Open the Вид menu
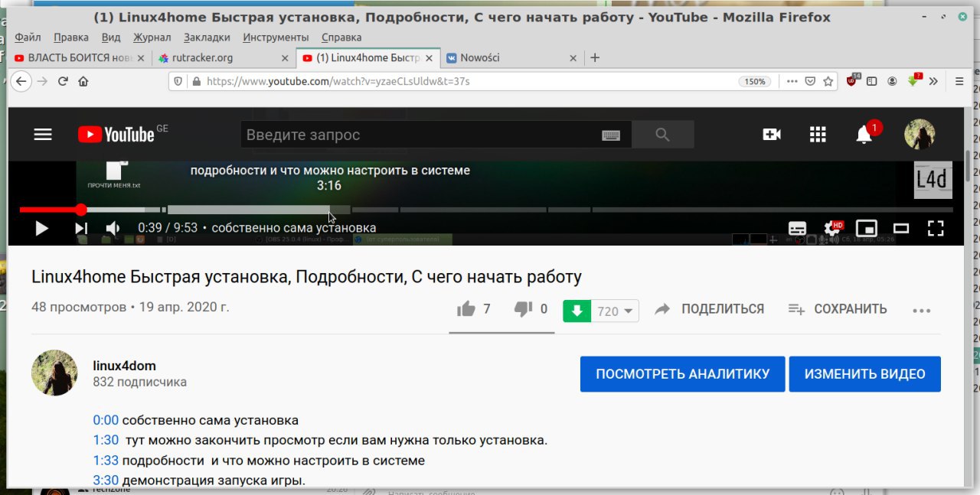 coord(111,37)
